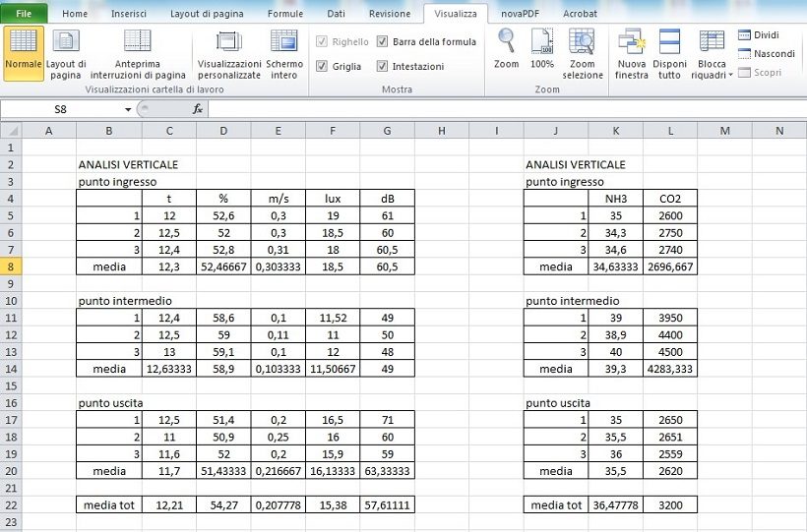This screenshot has height=532, width=807.
Task: Uncheck the Griglia checkbox
Action: (x=322, y=66)
